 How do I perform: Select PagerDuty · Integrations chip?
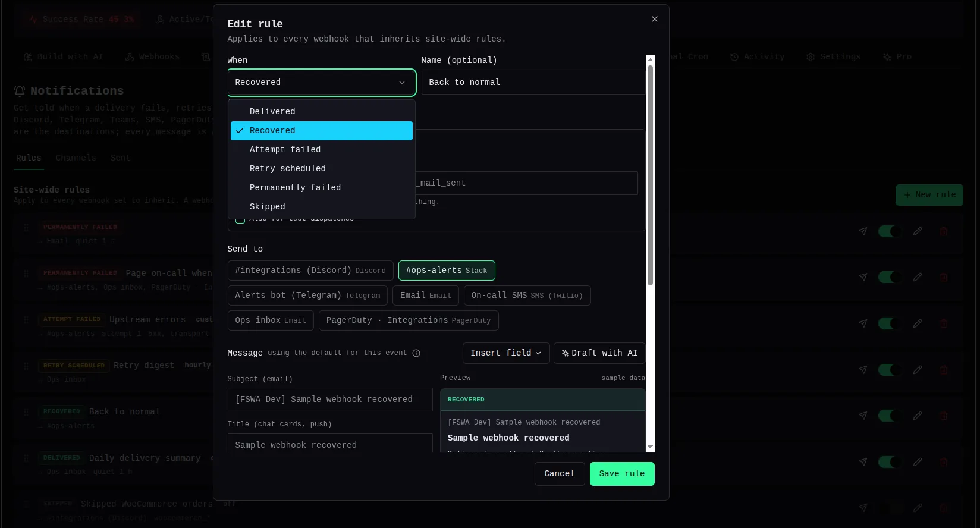(x=409, y=320)
